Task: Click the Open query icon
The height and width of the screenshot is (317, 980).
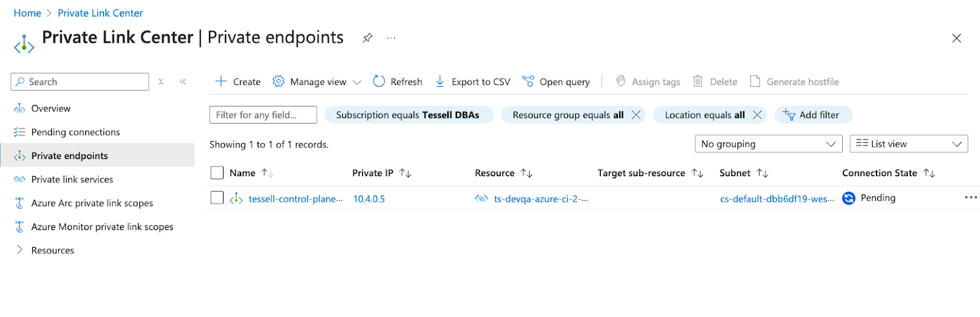Action: coord(528,81)
